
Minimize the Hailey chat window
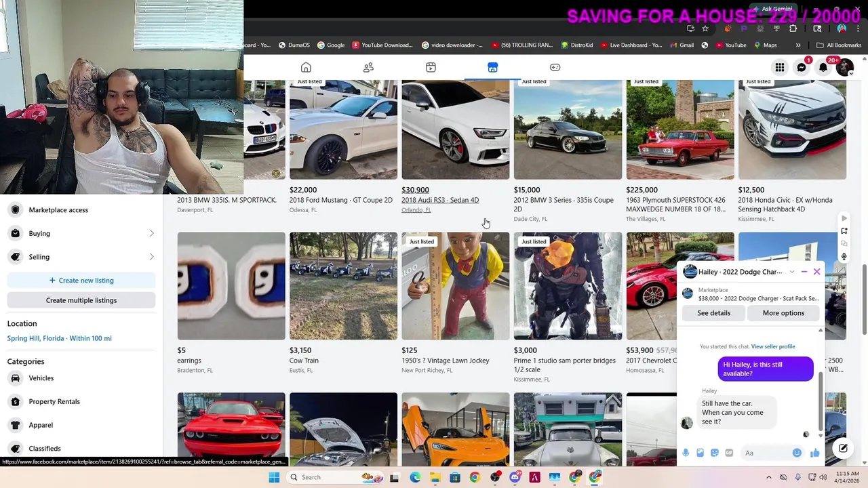804,272
